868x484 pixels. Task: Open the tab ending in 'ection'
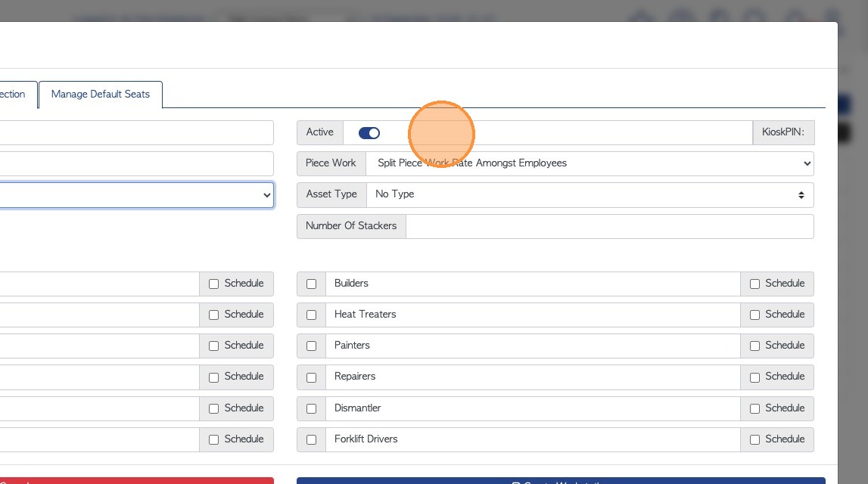(x=17, y=95)
